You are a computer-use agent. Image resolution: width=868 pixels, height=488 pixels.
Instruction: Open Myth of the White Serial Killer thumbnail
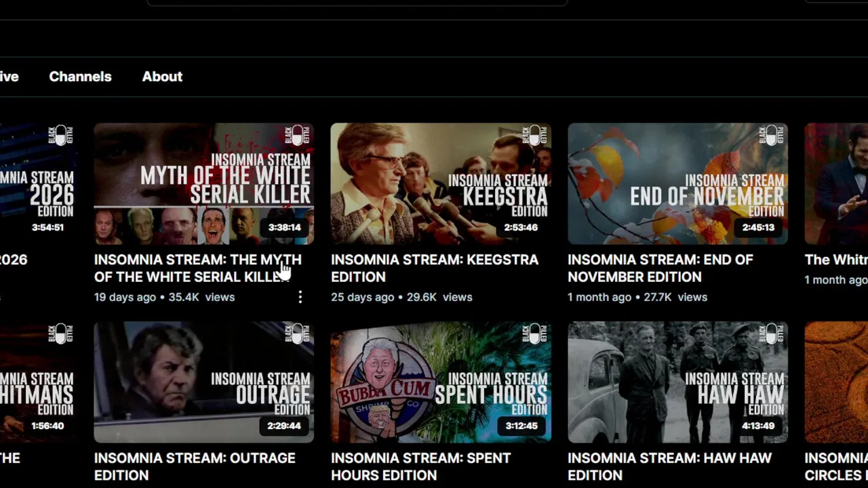[203, 184]
